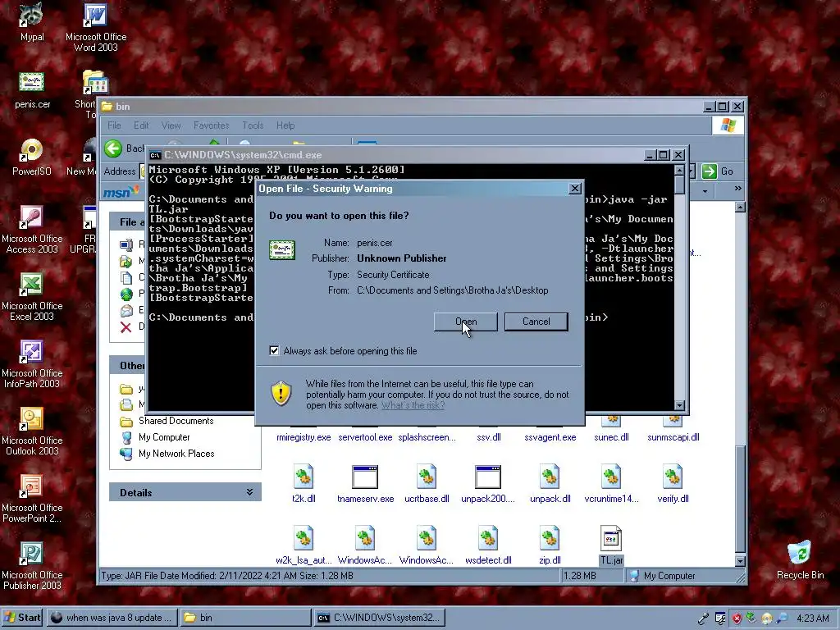Select the unpack200 executable file
Viewport: 840px width, 630px height.
click(488, 483)
